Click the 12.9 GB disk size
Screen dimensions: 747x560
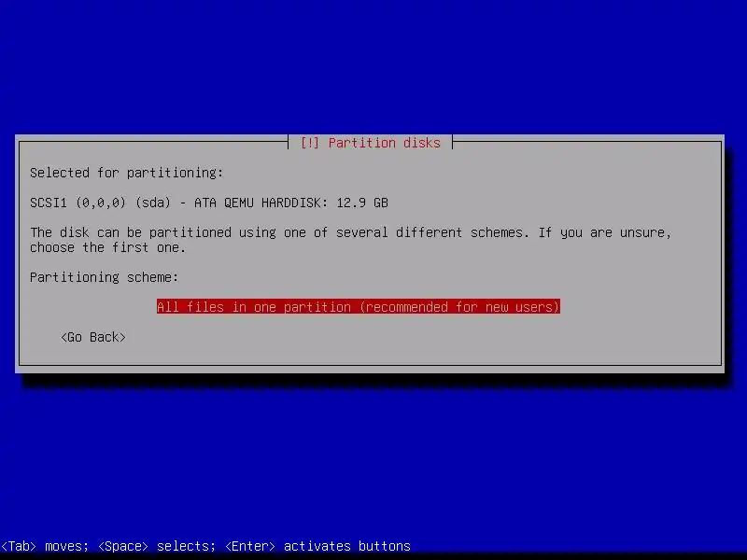362,203
